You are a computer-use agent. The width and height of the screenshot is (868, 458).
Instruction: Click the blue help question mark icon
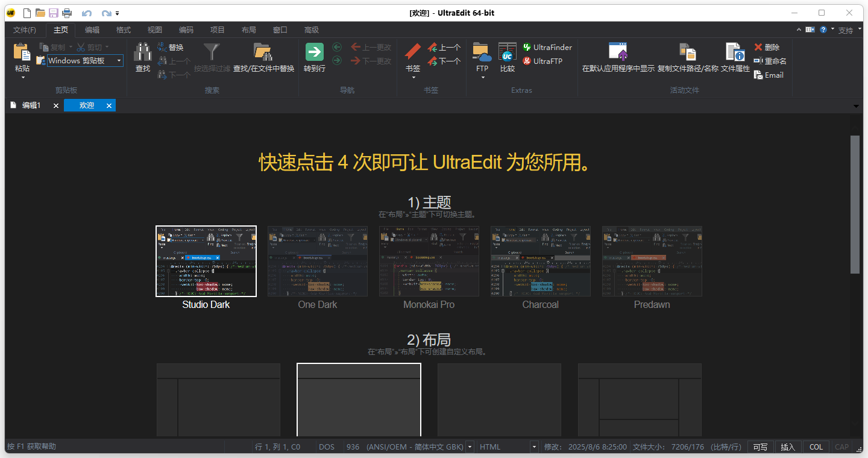click(x=823, y=29)
